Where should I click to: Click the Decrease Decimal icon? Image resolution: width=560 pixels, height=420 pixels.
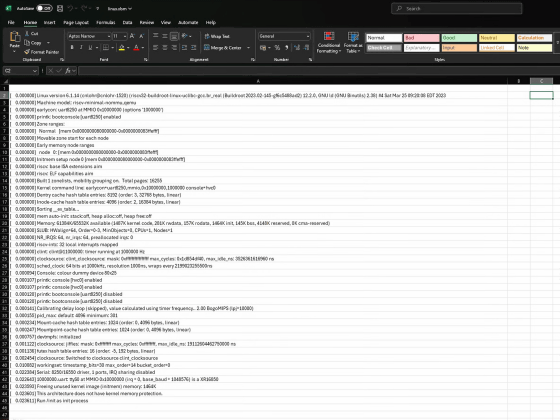[306, 48]
